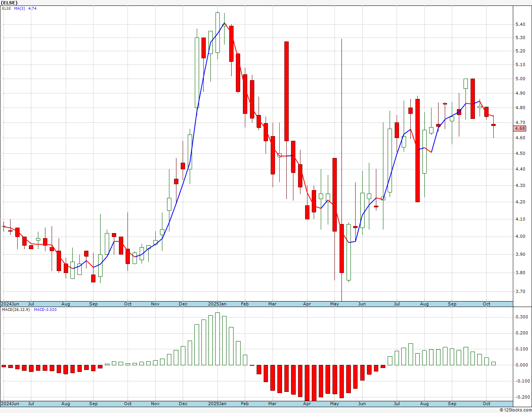Click the "5.40" price axis label
This screenshot has height=413, width=532.
(520, 24)
